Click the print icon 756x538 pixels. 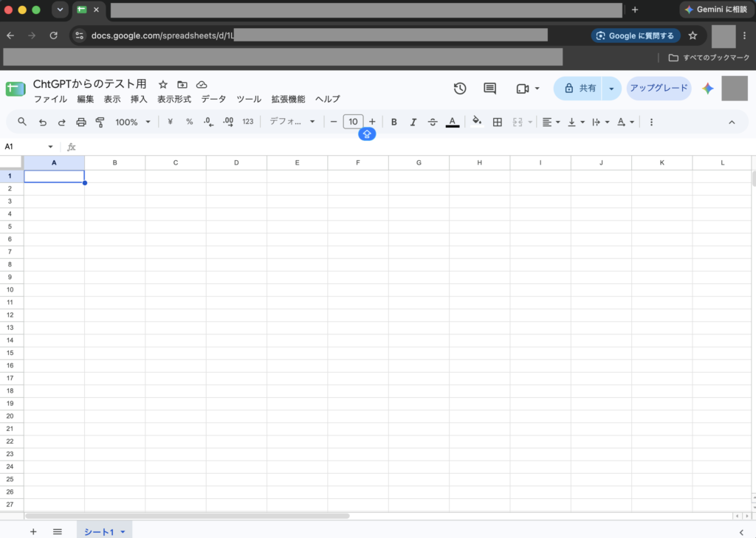(x=81, y=123)
